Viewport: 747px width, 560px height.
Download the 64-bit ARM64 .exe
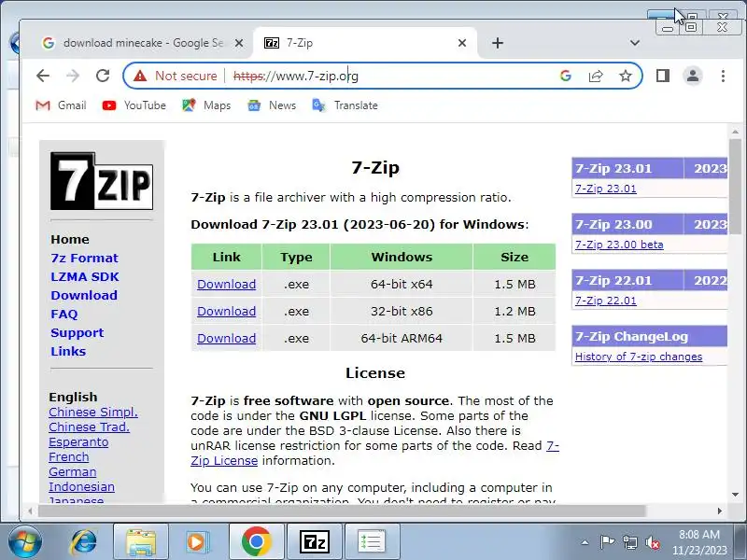pos(226,339)
